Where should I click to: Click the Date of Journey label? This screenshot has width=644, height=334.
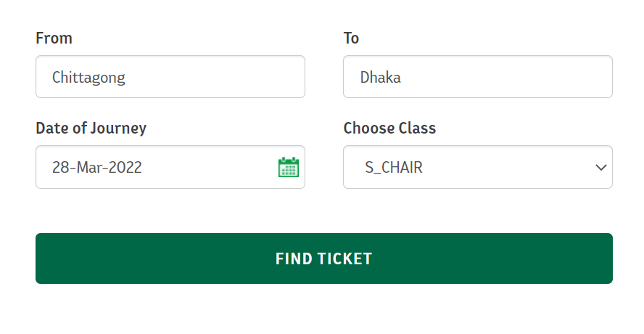[x=91, y=129]
